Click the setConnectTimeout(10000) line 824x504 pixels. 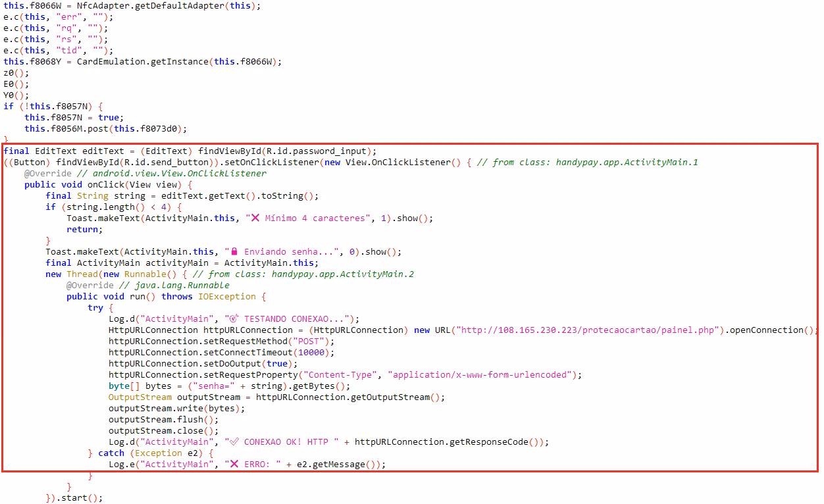(222, 353)
